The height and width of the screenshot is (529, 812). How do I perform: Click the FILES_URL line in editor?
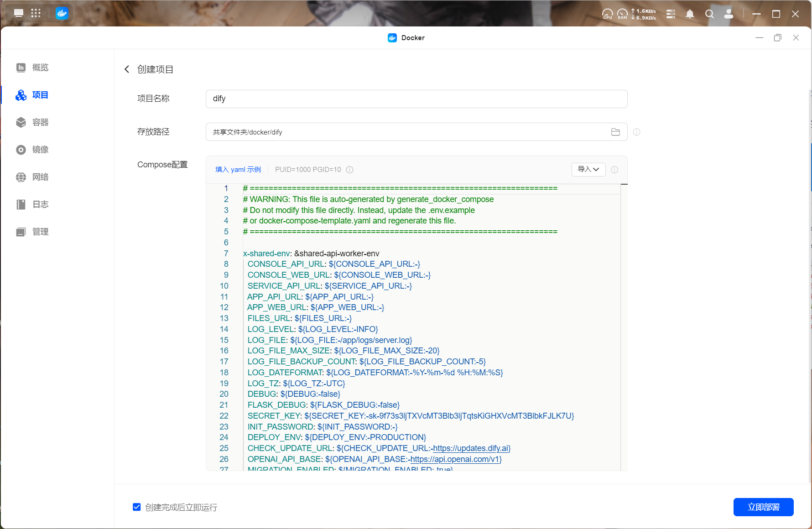[x=300, y=318]
